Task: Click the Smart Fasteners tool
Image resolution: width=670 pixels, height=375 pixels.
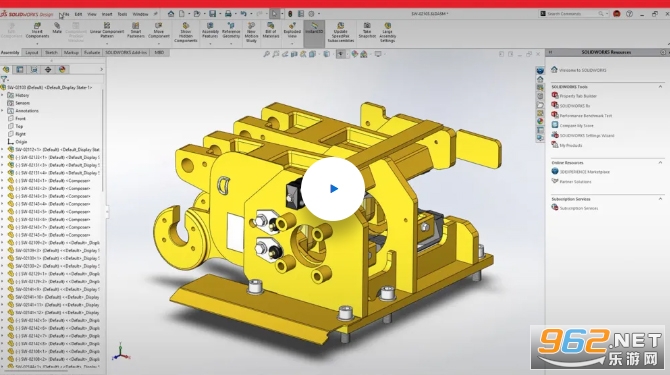Action: 135,30
